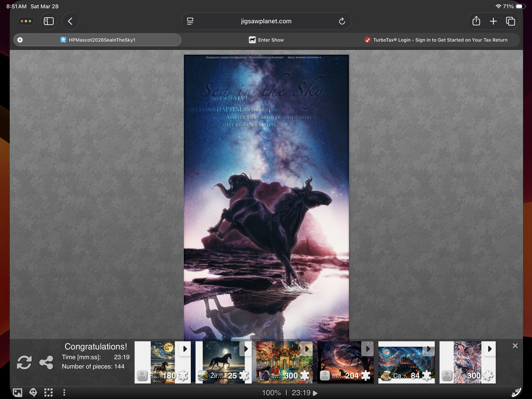The image size is (532, 399).
Task: Open the 25-piece horse silhouette puzzle
Action: (224, 362)
